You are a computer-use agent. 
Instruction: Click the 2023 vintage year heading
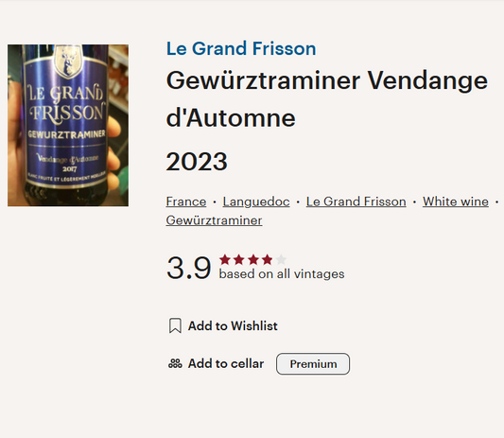click(x=197, y=162)
